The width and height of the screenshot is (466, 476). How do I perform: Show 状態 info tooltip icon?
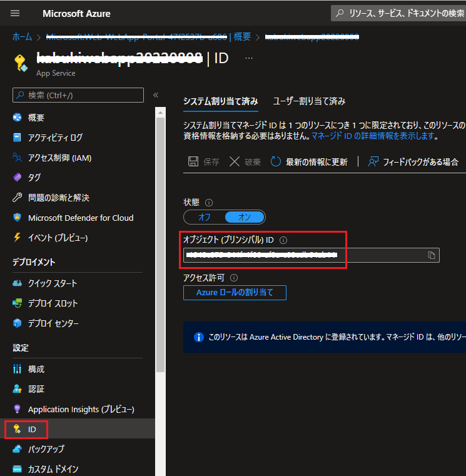(x=209, y=203)
